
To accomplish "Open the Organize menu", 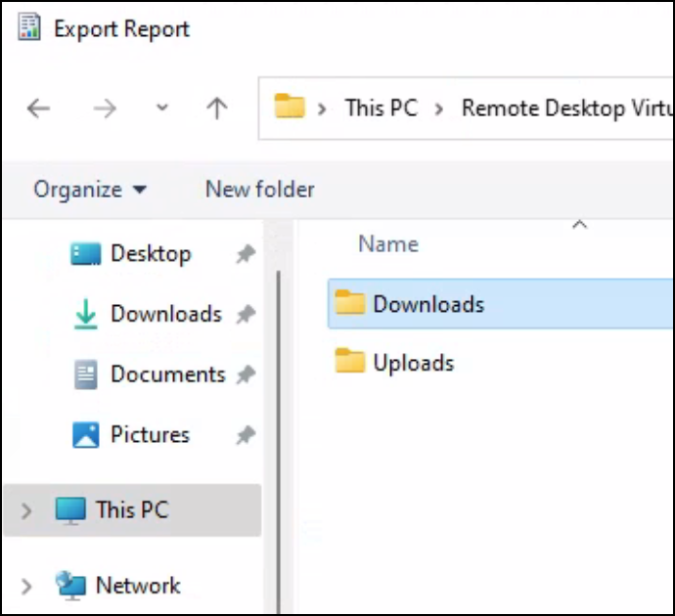I will point(89,189).
